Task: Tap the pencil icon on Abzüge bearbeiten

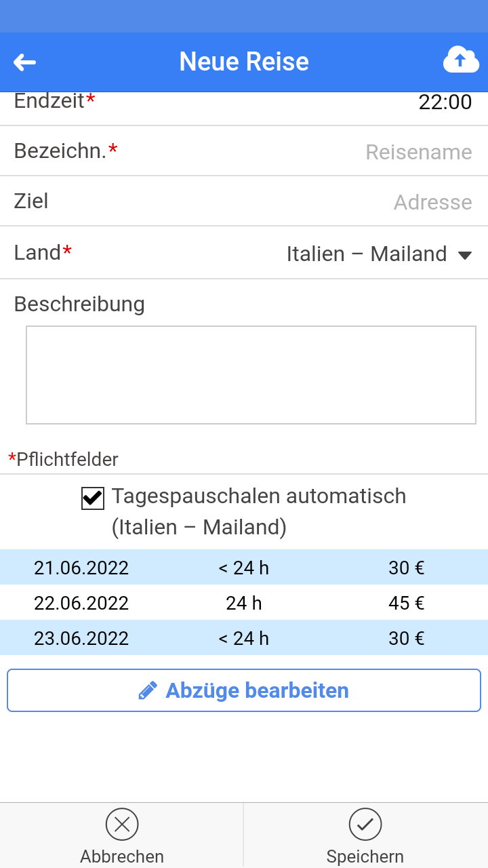Action: (148, 690)
